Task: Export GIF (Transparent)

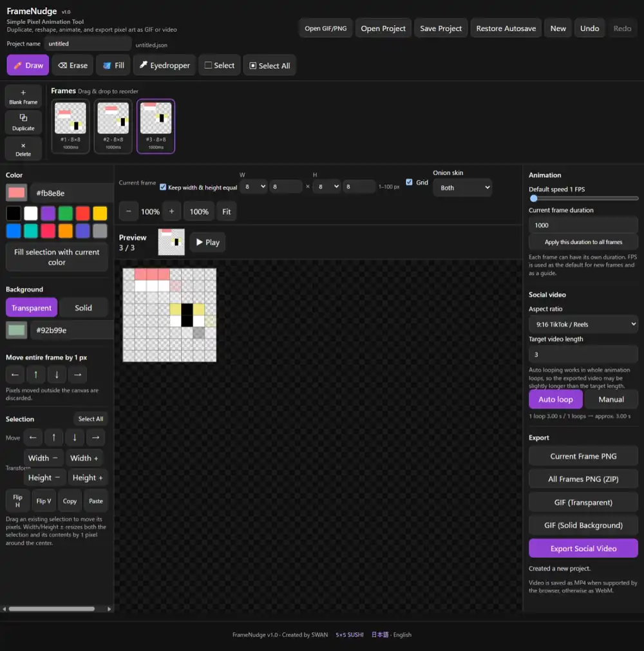Action: coord(583,502)
